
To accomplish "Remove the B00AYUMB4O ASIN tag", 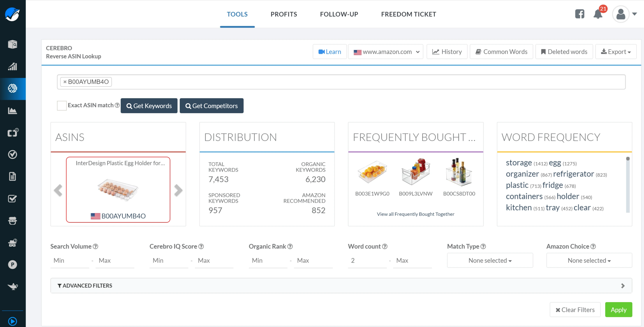I will pos(65,82).
